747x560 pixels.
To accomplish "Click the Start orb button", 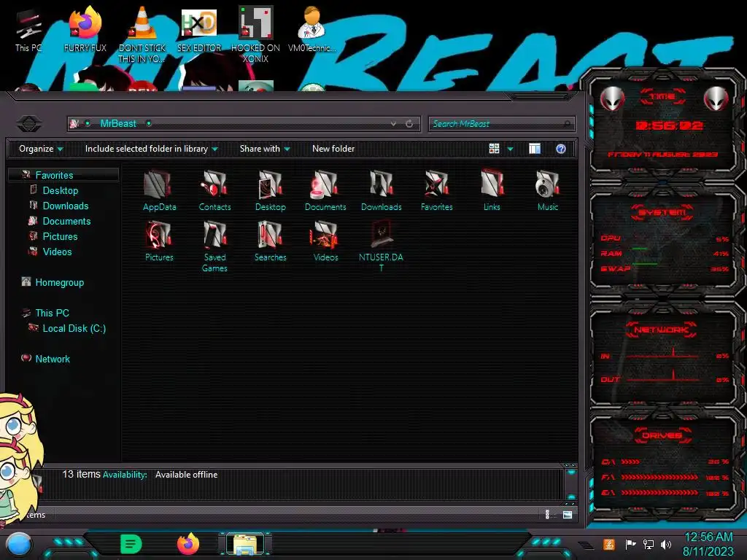I will point(19,545).
